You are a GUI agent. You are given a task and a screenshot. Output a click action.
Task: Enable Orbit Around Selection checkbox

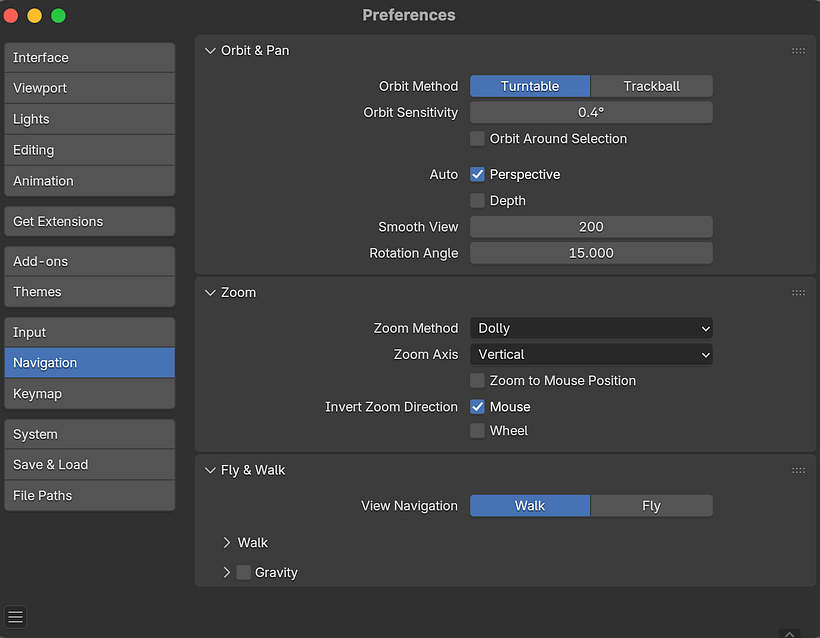point(478,139)
